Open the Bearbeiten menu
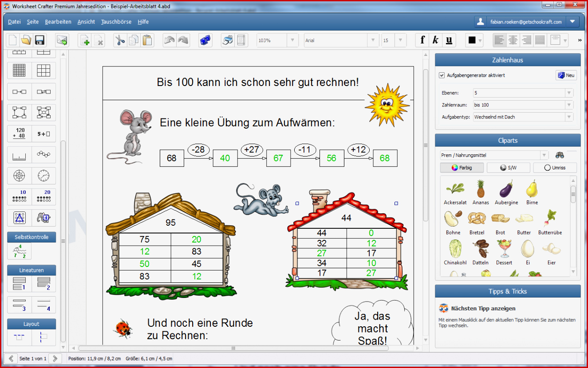The height and width of the screenshot is (368, 588). coord(58,22)
